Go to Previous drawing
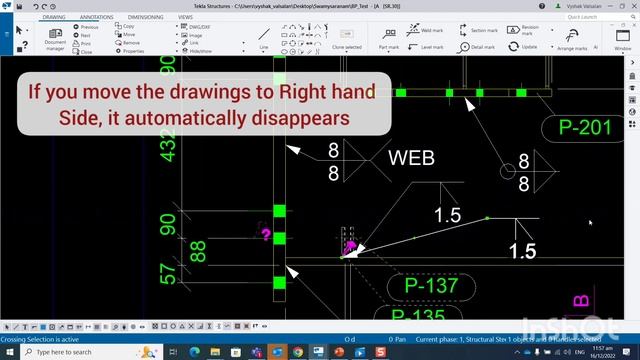 pos(86,27)
